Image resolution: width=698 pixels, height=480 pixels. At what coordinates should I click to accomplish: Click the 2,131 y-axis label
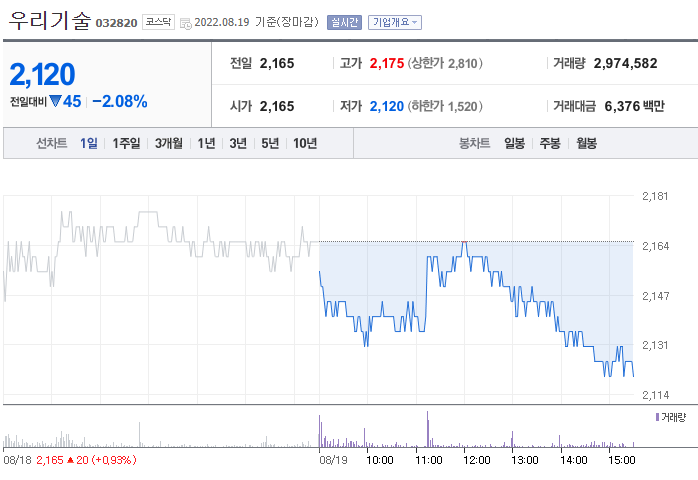[x=655, y=345]
